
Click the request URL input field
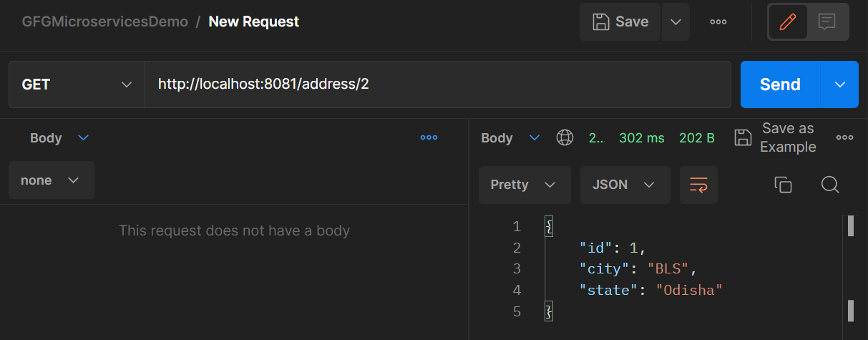click(x=437, y=84)
